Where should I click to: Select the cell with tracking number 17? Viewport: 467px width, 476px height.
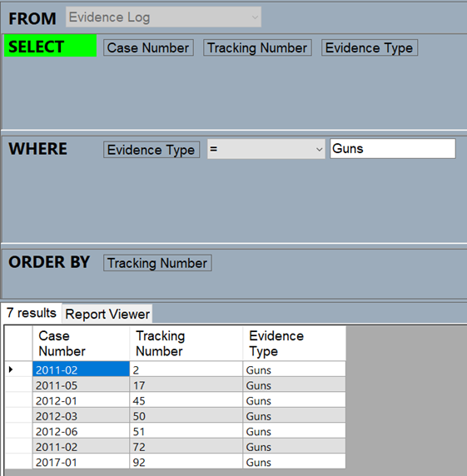pos(186,384)
